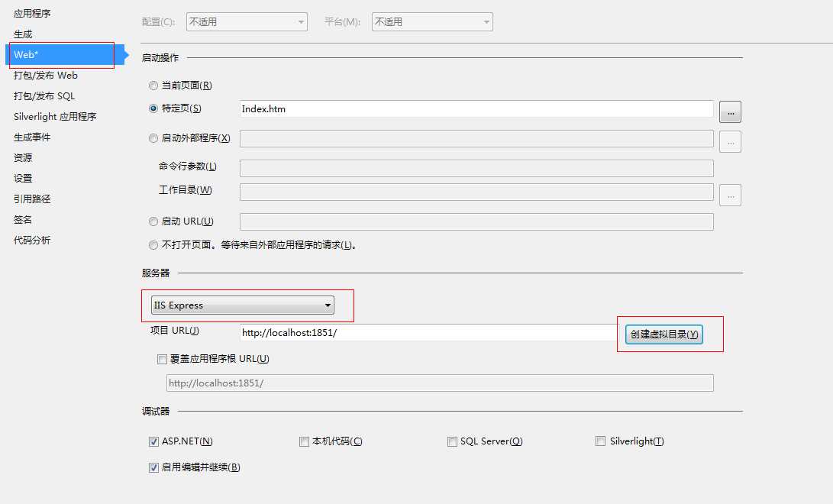Open the 平台 dropdown

click(x=432, y=22)
